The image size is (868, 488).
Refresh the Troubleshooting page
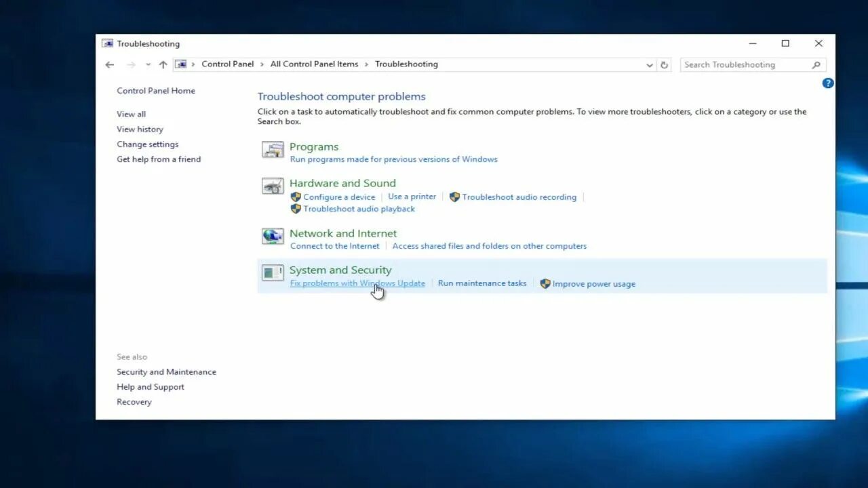665,65
